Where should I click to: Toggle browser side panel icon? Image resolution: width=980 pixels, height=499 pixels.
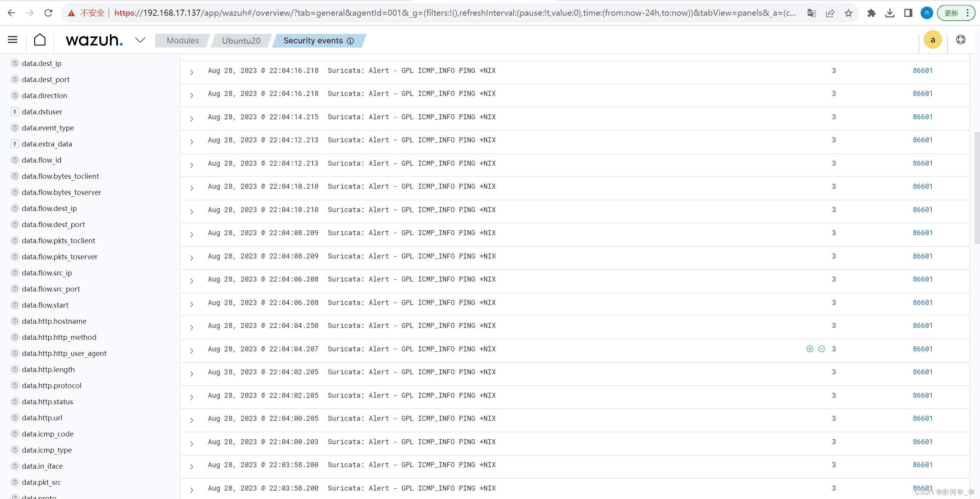pyautogui.click(x=908, y=13)
